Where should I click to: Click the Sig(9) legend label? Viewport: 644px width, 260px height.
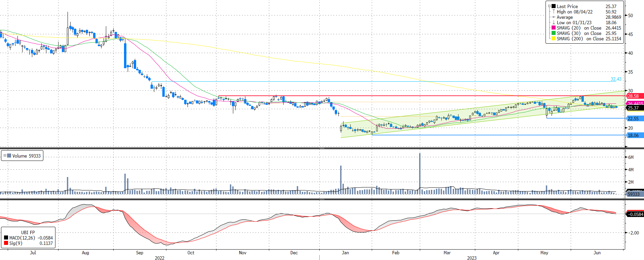click(x=16, y=243)
